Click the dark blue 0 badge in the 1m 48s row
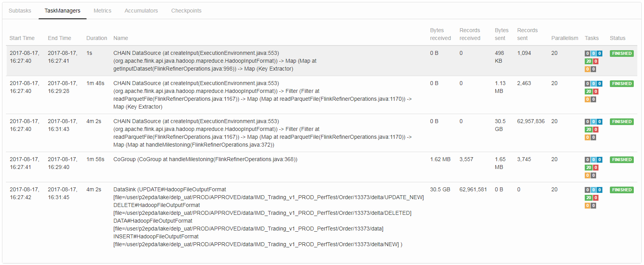Image resolution: width=644 pixels, height=265 pixels. tap(600, 83)
